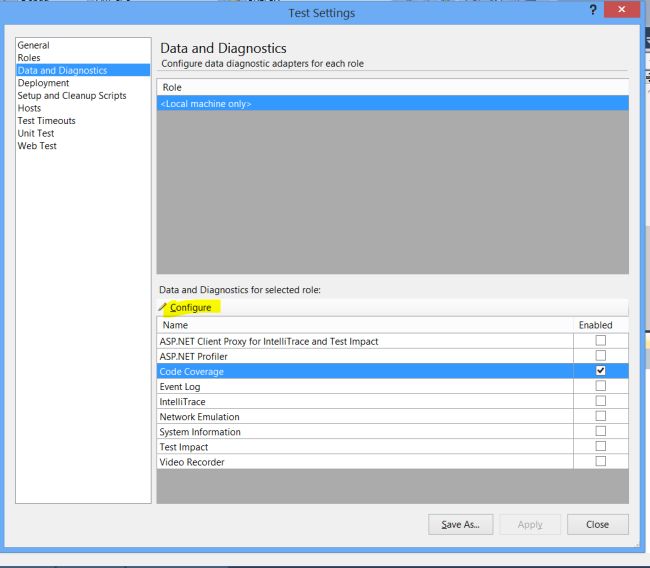Uncheck the Code Coverage enabled checkbox
Image resolution: width=650 pixels, height=568 pixels.
[600, 371]
